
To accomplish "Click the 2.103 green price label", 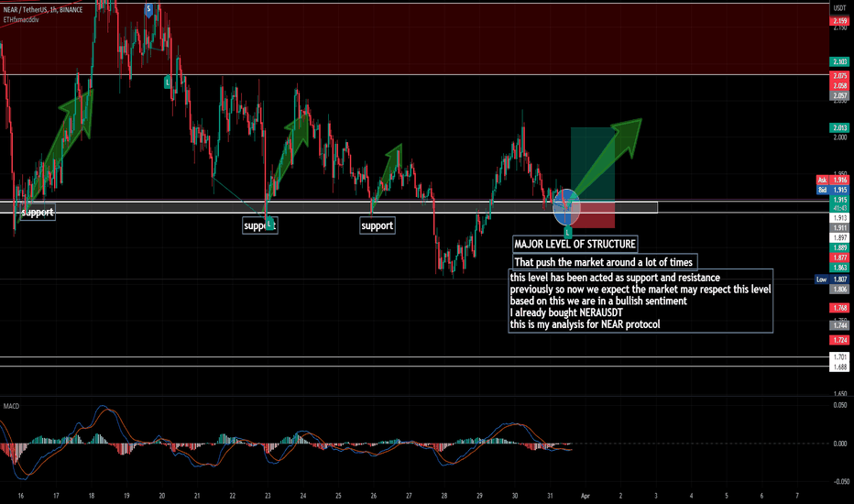I will pos(840,62).
